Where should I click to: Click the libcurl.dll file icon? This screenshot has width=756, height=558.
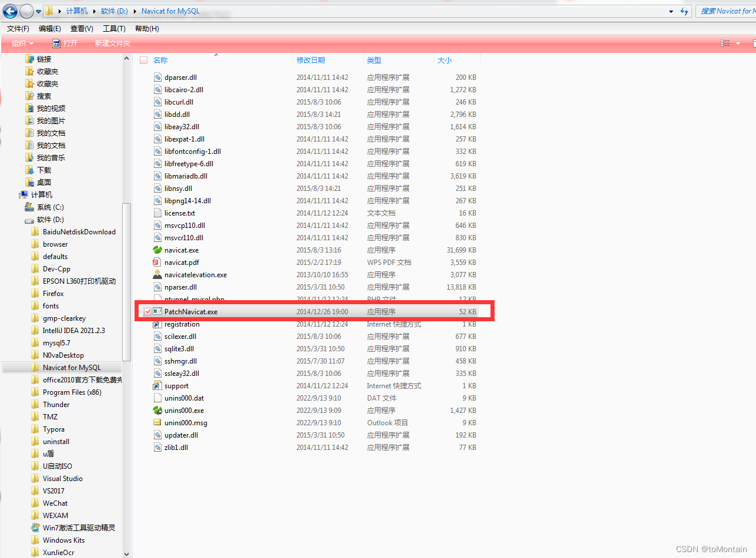[157, 102]
